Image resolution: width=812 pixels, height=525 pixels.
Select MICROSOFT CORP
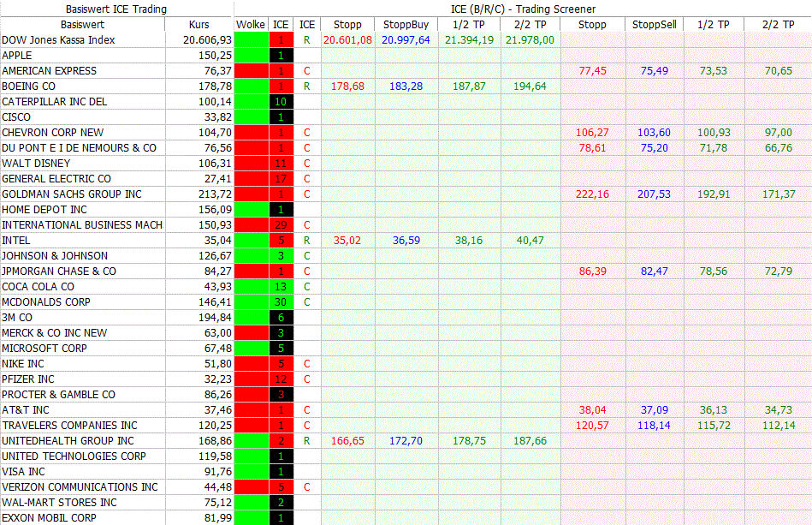[x=44, y=349]
